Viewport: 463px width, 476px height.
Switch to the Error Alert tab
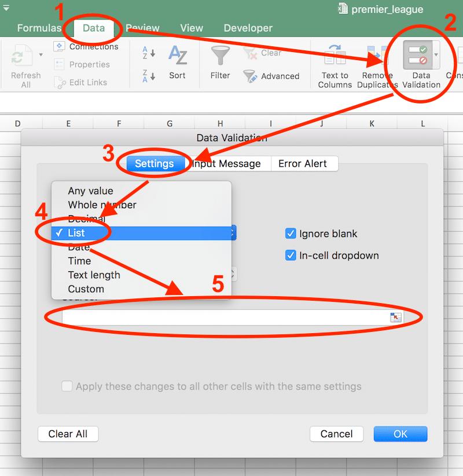pos(304,164)
